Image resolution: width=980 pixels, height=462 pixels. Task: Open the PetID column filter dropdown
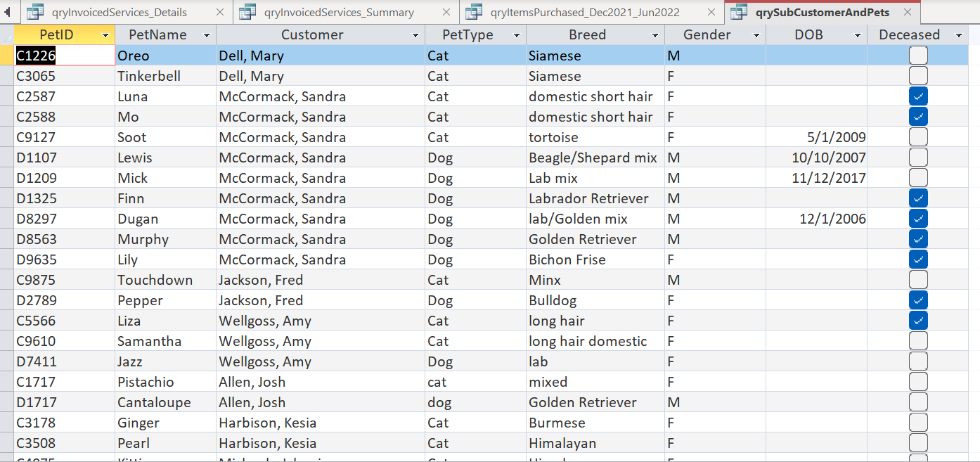point(108,34)
